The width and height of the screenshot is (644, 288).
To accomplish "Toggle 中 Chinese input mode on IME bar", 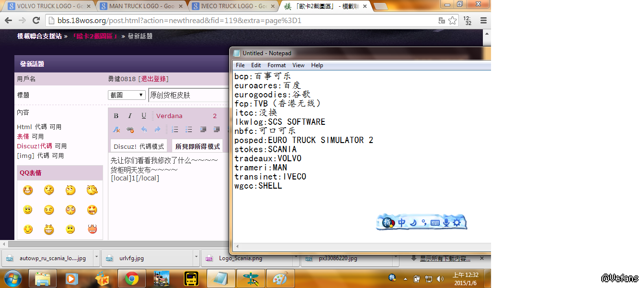I will coord(402,222).
